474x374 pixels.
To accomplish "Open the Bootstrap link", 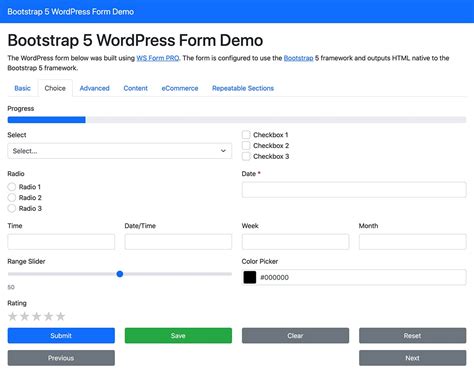I will tap(298, 58).
